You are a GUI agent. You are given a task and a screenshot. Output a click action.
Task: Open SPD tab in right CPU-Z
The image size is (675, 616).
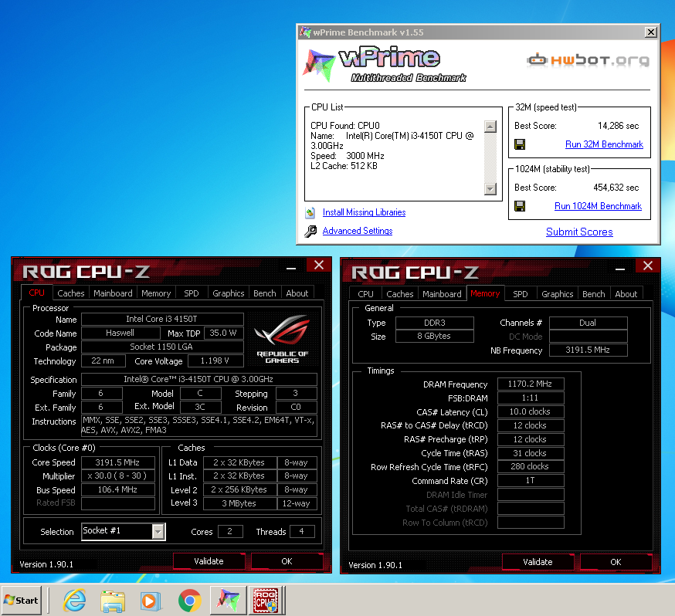[x=521, y=294]
